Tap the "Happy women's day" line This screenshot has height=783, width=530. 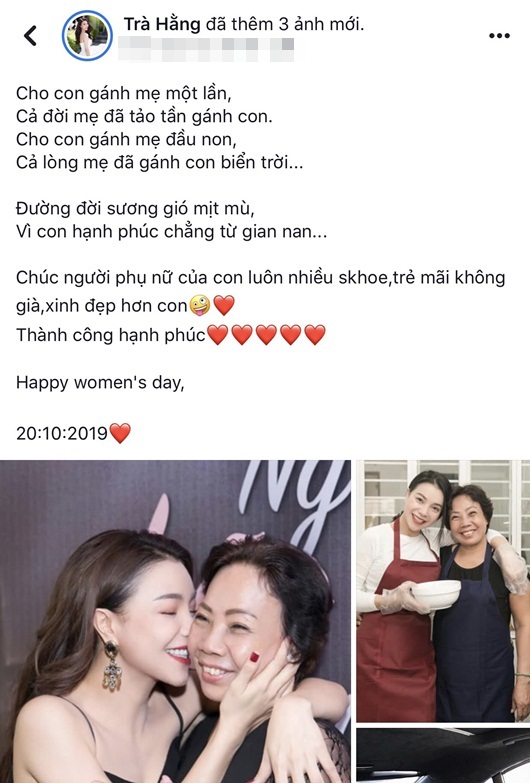(x=100, y=383)
